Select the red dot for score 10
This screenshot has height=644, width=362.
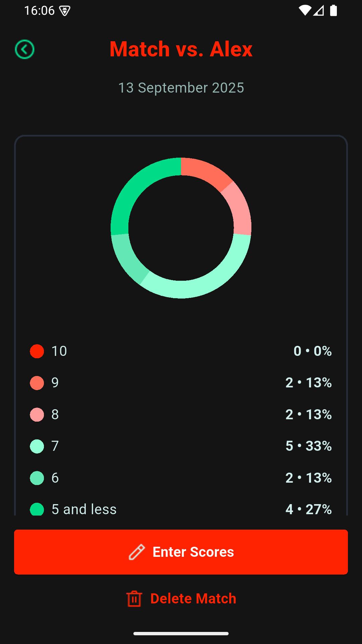pos(37,351)
